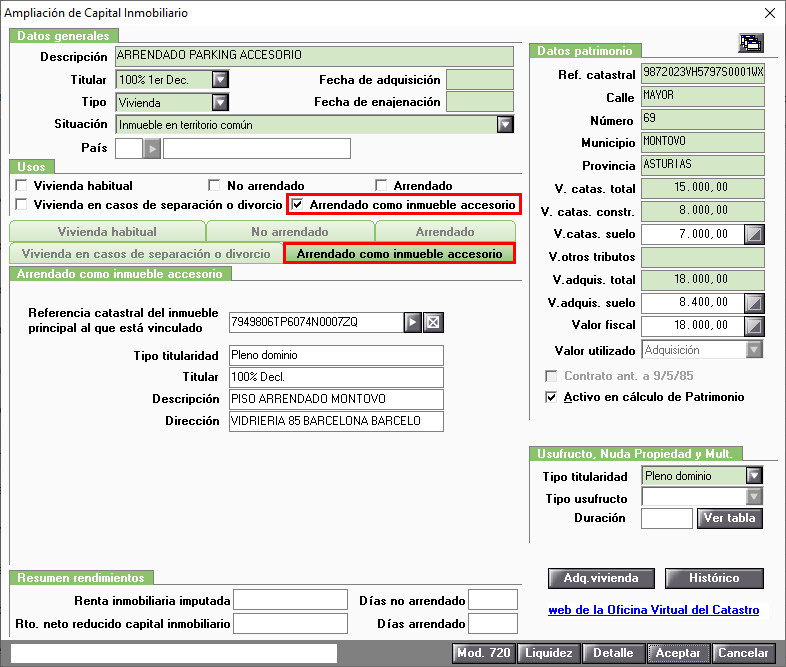Check the Vivienda habitual checkbox
Viewport: 786px width, 667px height.
click(21, 185)
